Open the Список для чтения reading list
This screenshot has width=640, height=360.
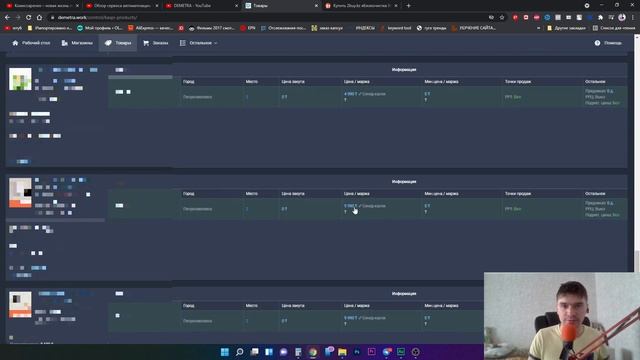click(x=614, y=28)
